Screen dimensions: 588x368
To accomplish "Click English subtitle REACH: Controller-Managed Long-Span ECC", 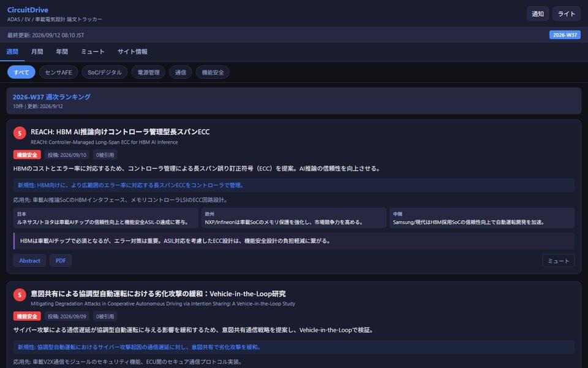I will point(104,142).
